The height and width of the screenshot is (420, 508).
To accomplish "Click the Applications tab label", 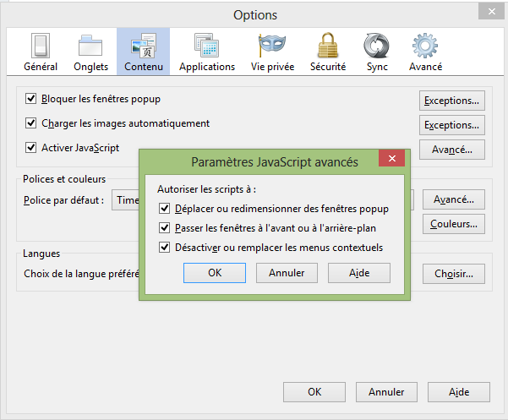I will pos(207,67).
